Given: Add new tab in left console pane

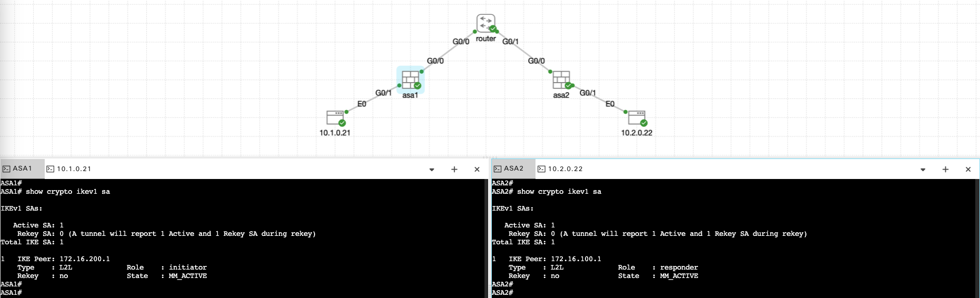Looking at the screenshot, I should (x=454, y=170).
